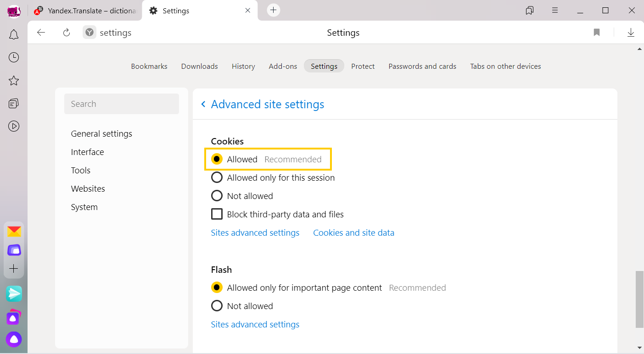Select 'Not allowed' under Flash
This screenshot has width=644, height=354.
217,306
